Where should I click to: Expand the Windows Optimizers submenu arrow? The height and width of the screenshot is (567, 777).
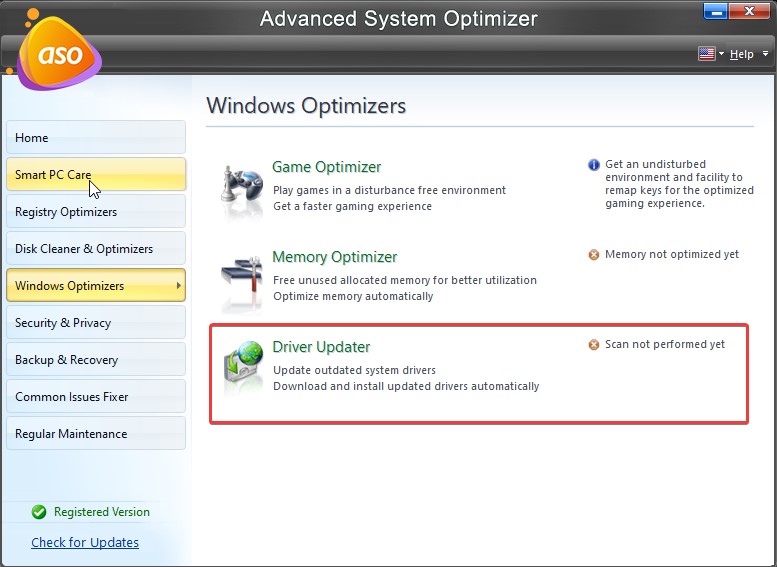tap(179, 285)
